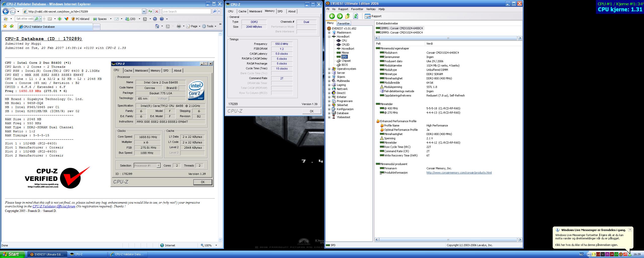Screen dimensions: 644x258
Task: Click the yellow 1.3 sensor tray icon
Action: click(593, 254)
